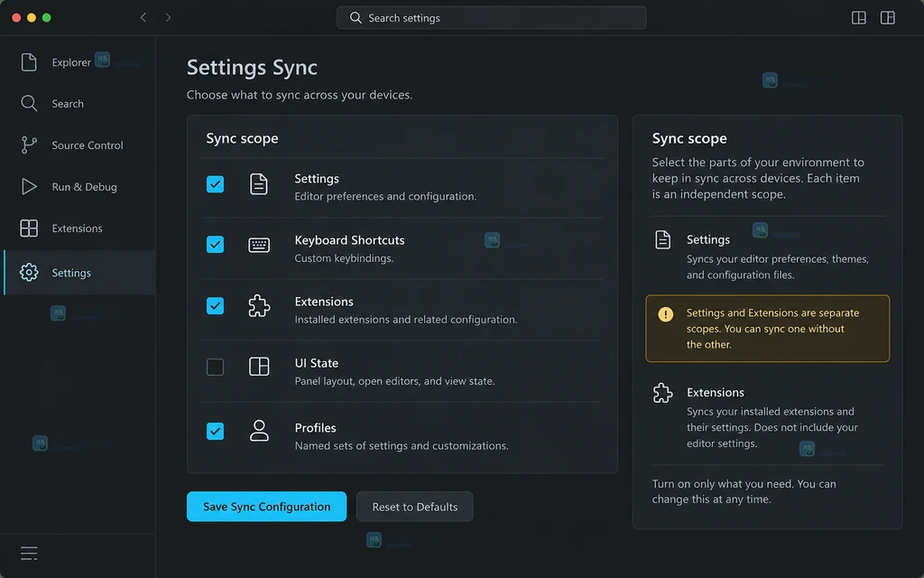924x578 pixels.
Task: Click the keyboard icon in the Keyboard Shortcuts row
Action: (259, 245)
